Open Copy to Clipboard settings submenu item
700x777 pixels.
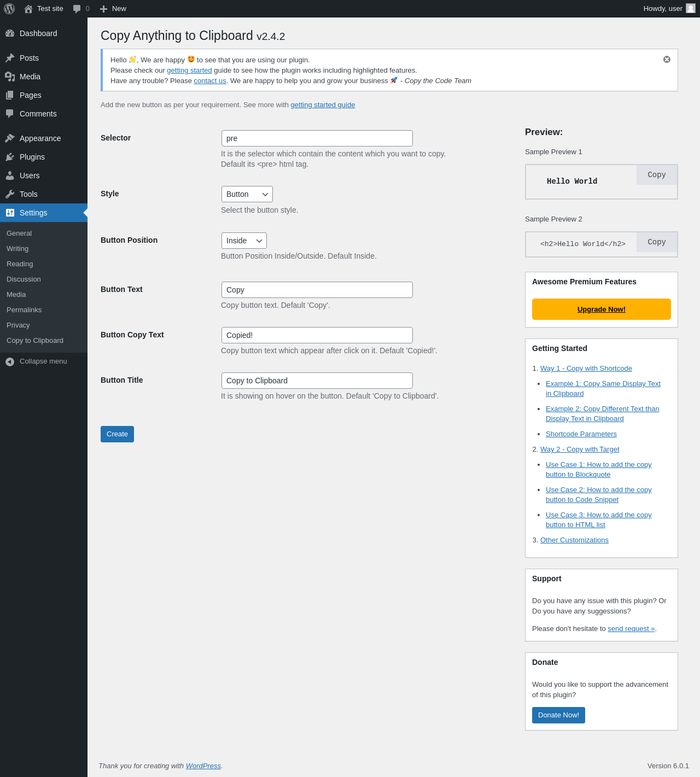tap(35, 340)
